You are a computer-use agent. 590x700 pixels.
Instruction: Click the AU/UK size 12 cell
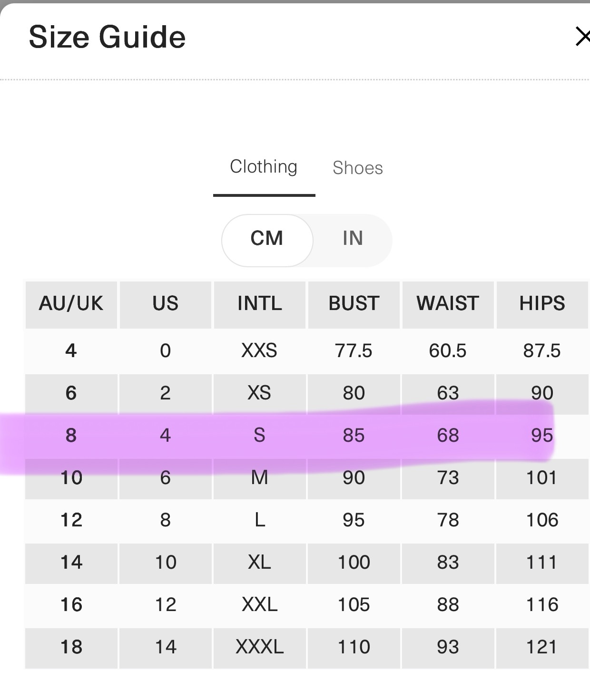[x=71, y=520]
